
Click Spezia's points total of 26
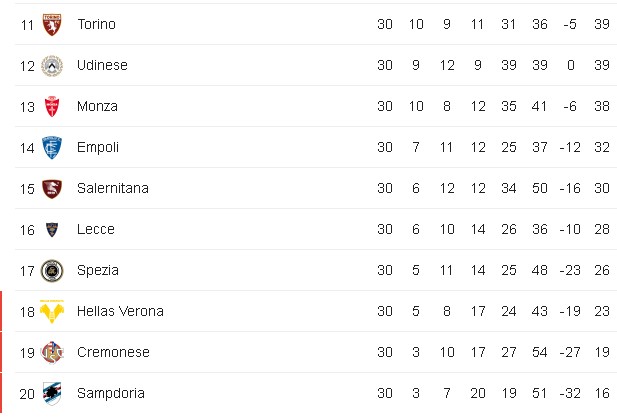tap(602, 270)
